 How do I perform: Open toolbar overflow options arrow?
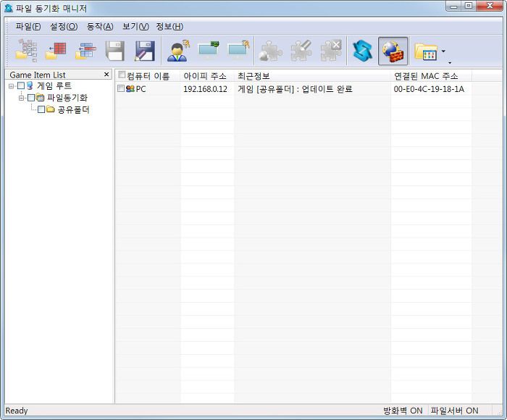pos(450,62)
